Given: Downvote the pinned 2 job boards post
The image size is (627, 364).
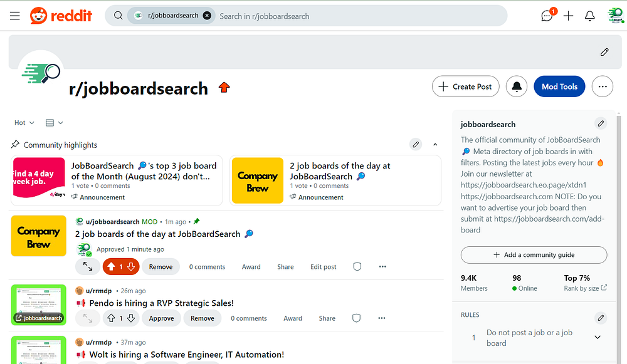Looking at the screenshot, I should 131,266.
